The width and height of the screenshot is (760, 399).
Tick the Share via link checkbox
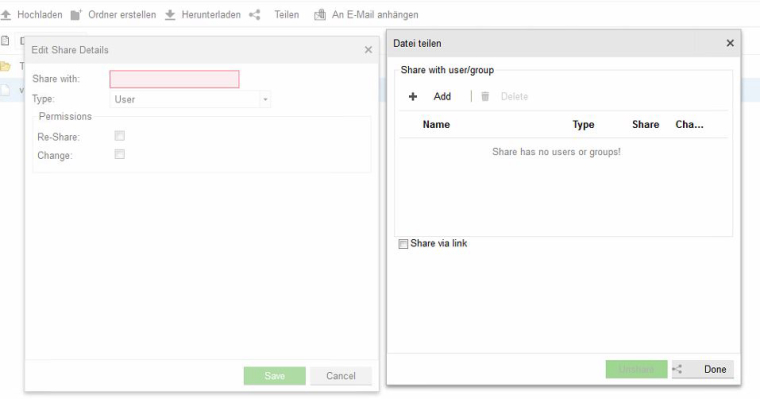point(403,244)
